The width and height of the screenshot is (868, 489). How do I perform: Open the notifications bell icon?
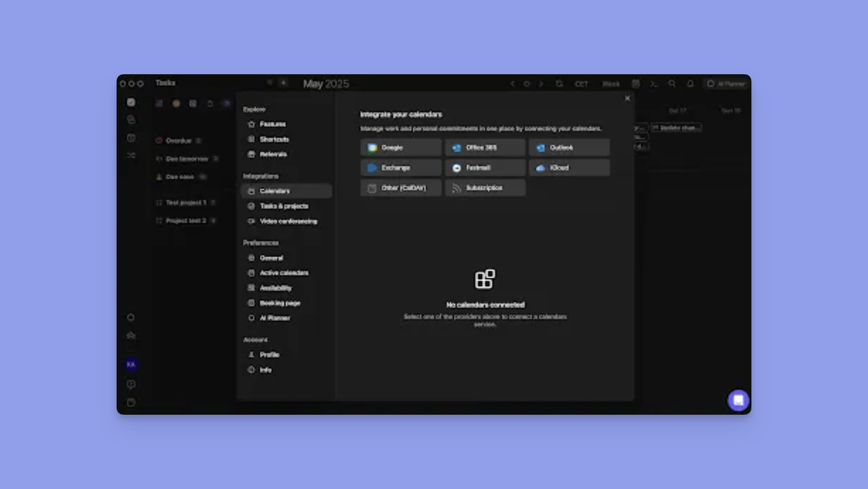(x=690, y=83)
